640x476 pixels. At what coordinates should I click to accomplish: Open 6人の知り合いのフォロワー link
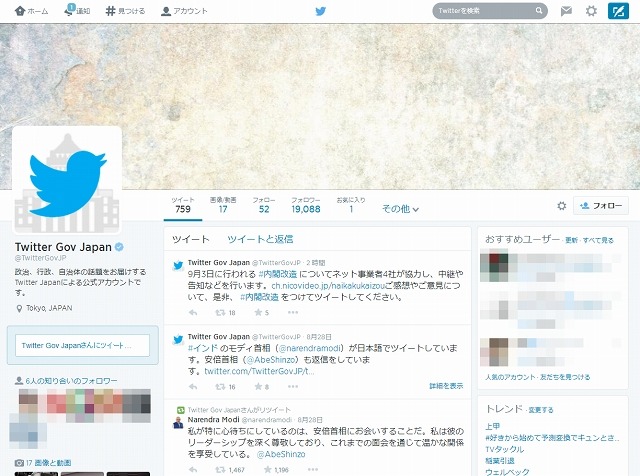coord(71,381)
